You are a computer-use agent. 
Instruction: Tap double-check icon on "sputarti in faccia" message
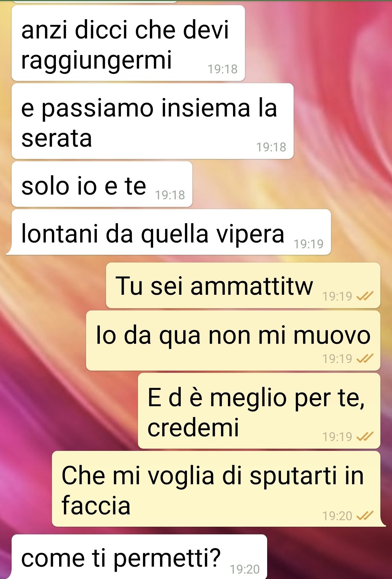coord(365,515)
